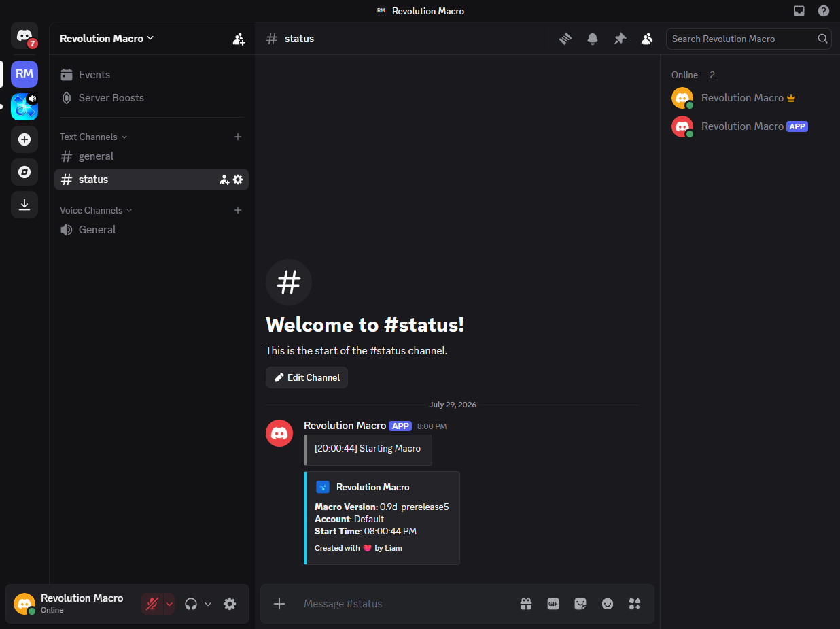Click 'Account: Default' line in embed
840x629 pixels.
(x=349, y=519)
